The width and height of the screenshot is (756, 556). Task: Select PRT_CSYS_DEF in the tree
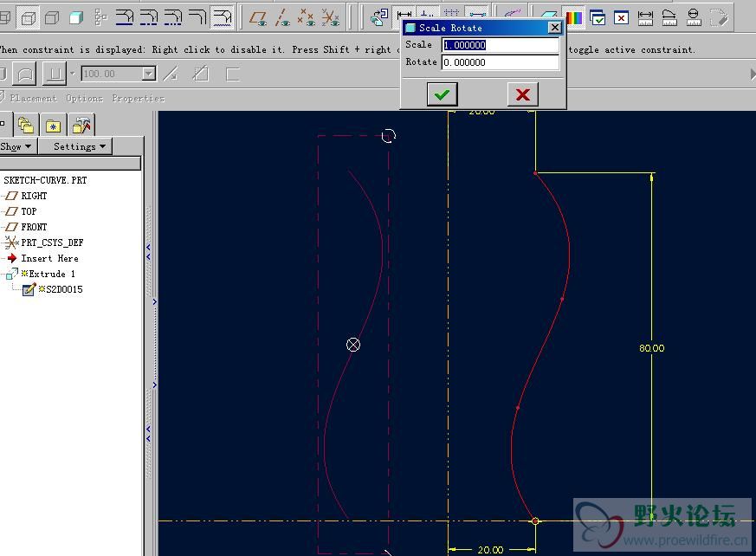pos(52,242)
